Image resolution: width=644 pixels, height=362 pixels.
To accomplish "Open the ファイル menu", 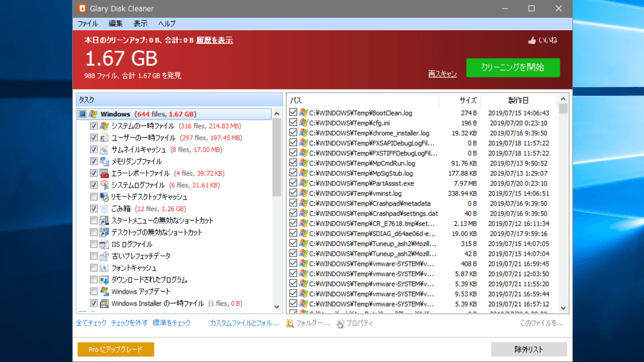I will 88,24.
